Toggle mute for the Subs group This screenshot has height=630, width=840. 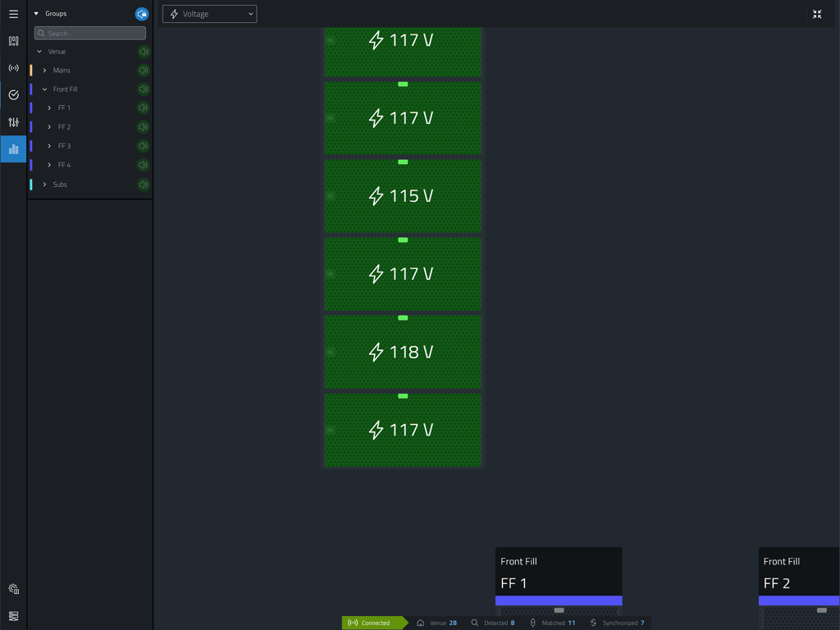tap(144, 185)
